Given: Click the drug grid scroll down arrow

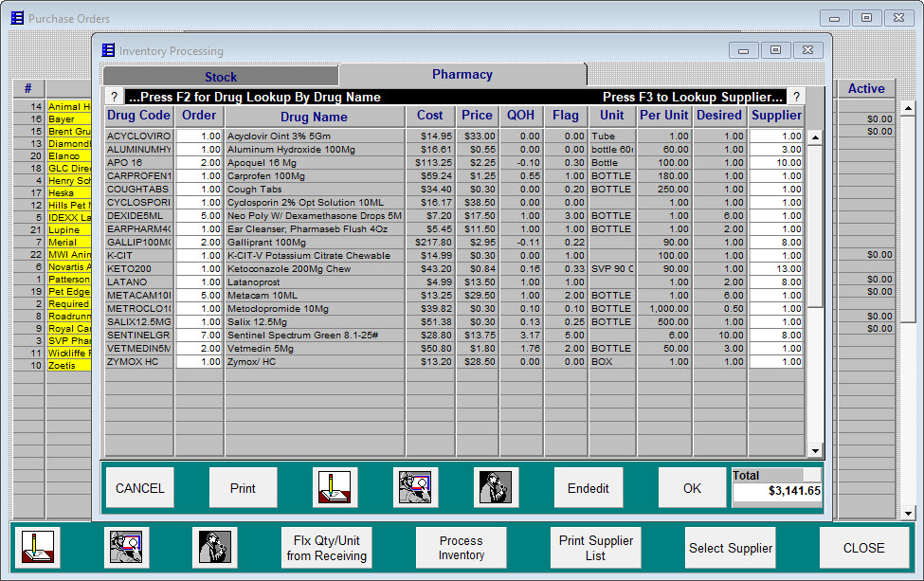Looking at the screenshot, I should pyautogui.click(x=816, y=451).
